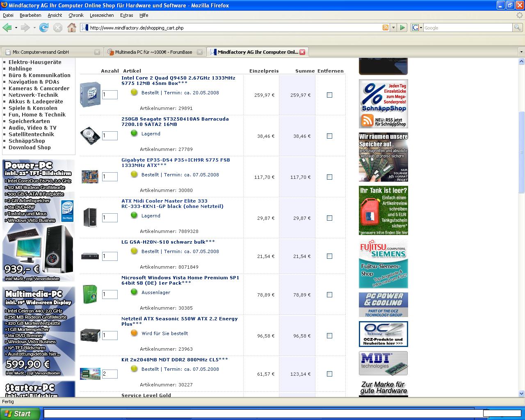Switch to the Multimedia PC ForumBase tab
This screenshot has height=420, width=525.
pyautogui.click(x=154, y=52)
